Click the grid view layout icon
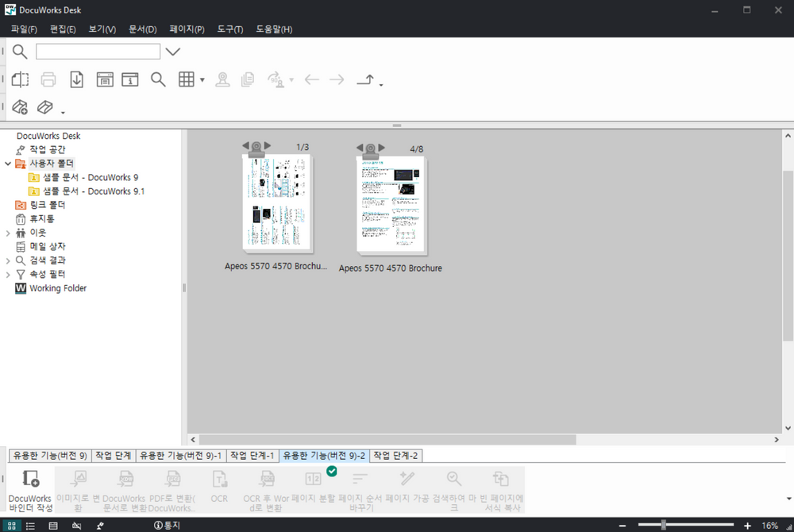This screenshot has height=532, width=794. click(186, 79)
